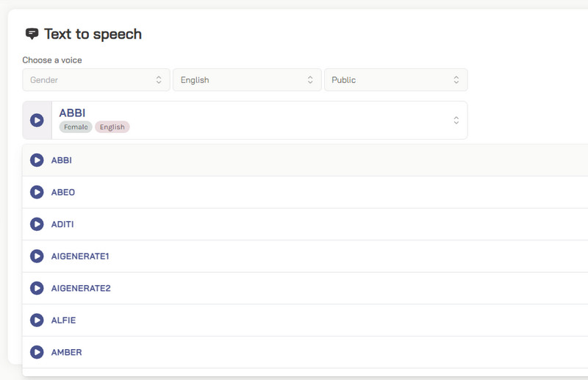Choose AIGENERATE1 voice option
The height and width of the screenshot is (380, 588).
point(80,256)
